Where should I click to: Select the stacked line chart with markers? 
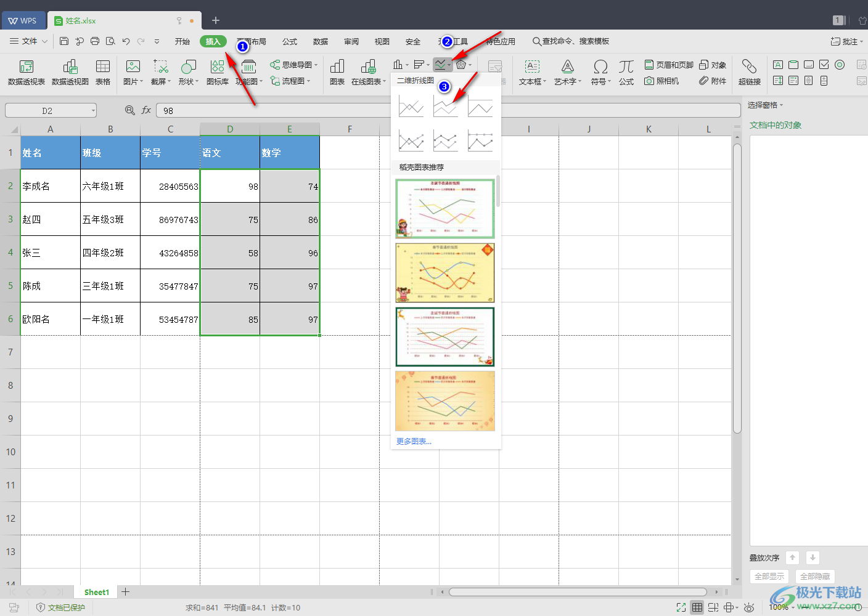[x=446, y=140]
